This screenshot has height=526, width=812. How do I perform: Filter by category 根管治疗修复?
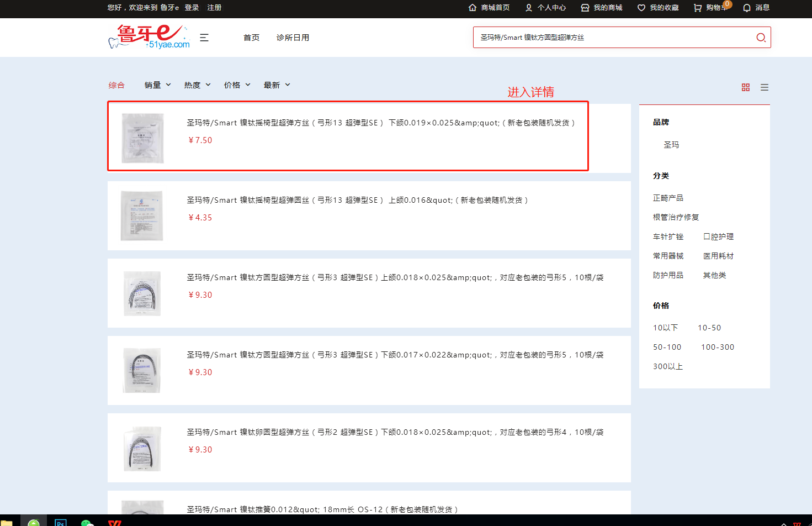tap(676, 217)
